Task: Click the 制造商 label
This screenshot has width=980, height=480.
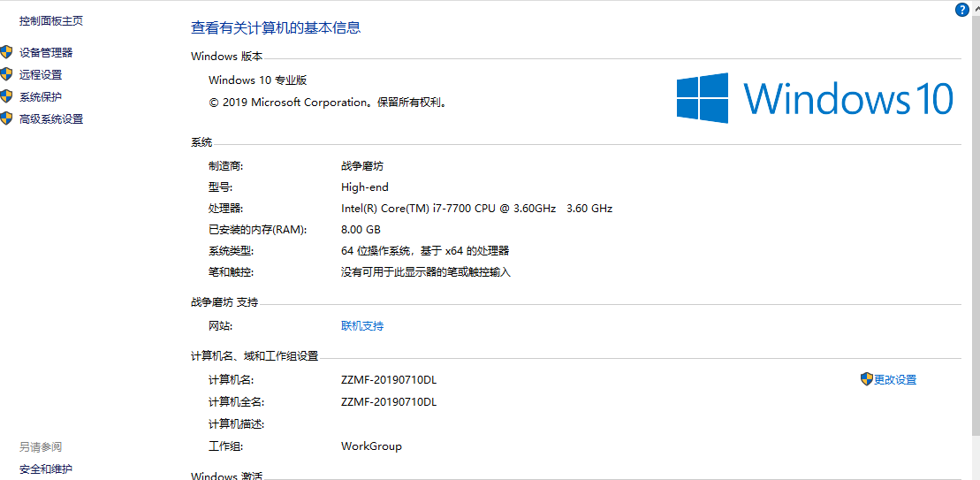Action: (x=225, y=166)
